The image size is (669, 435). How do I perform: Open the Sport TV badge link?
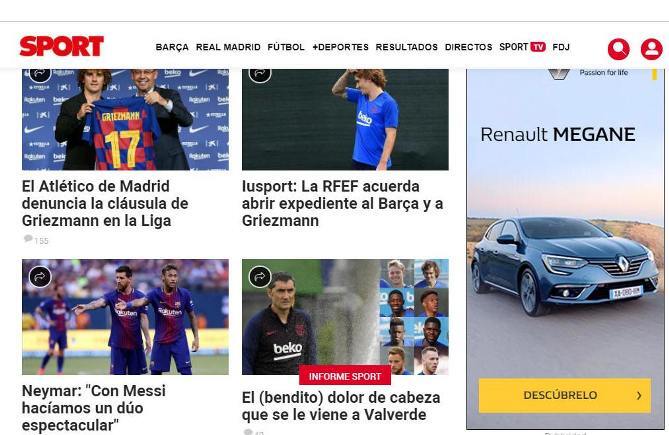tap(522, 47)
